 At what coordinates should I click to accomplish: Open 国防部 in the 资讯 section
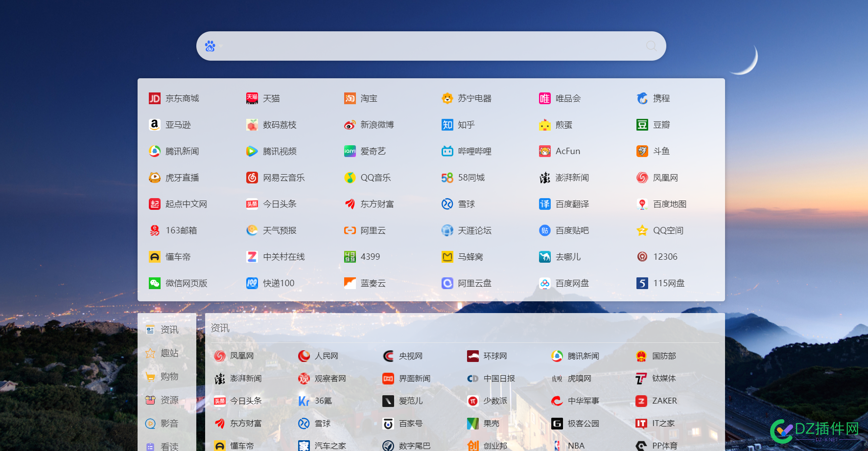(x=656, y=356)
